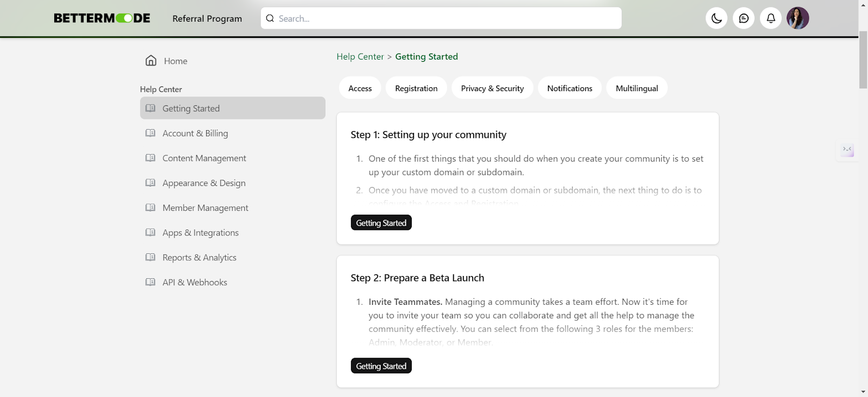Open messages via chat bubble icon
Image resolution: width=868 pixels, height=397 pixels.
point(744,18)
